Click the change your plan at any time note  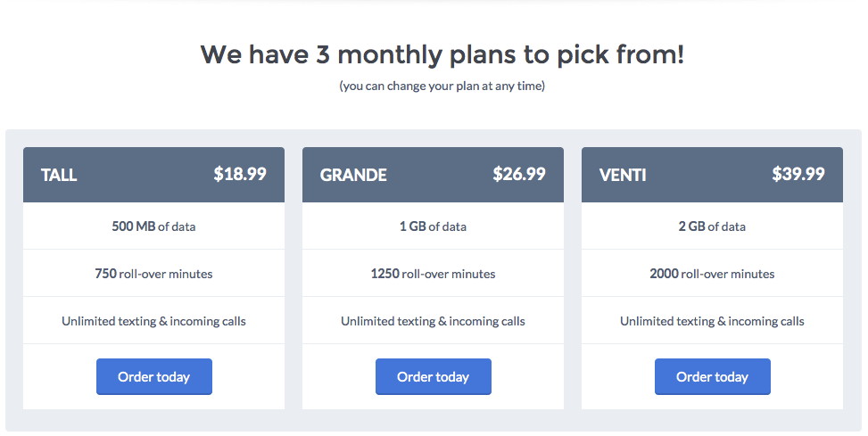point(442,86)
